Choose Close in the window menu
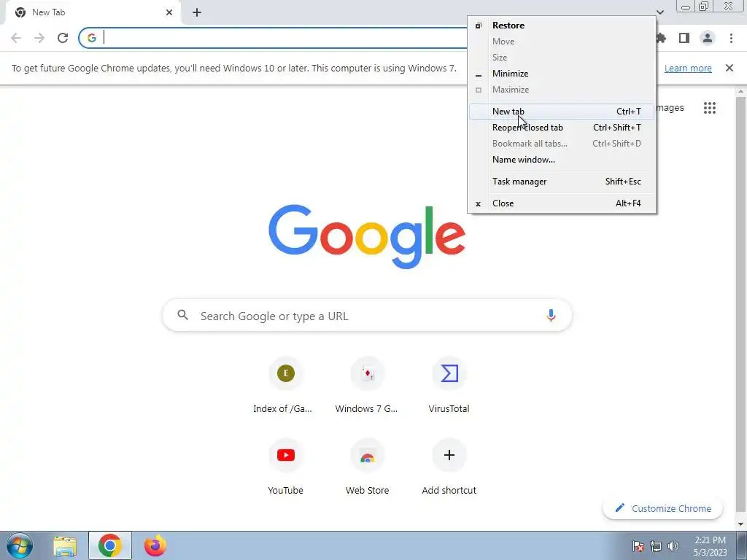This screenshot has height=560, width=747. 562,203
